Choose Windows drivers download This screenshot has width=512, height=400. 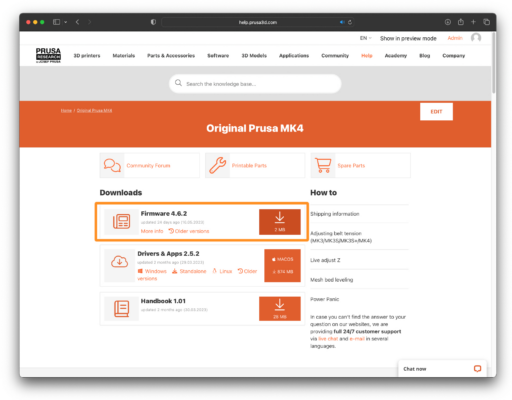152,271
